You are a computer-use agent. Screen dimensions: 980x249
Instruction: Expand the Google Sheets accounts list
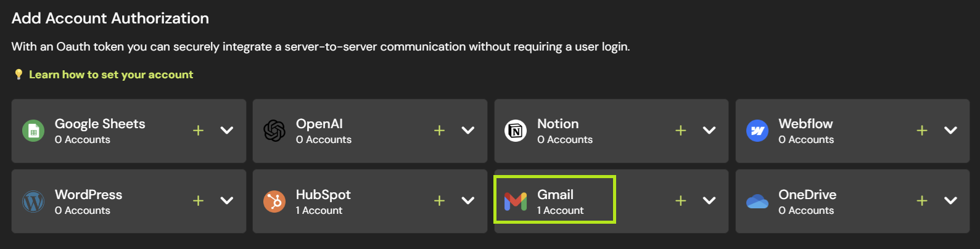227,131
